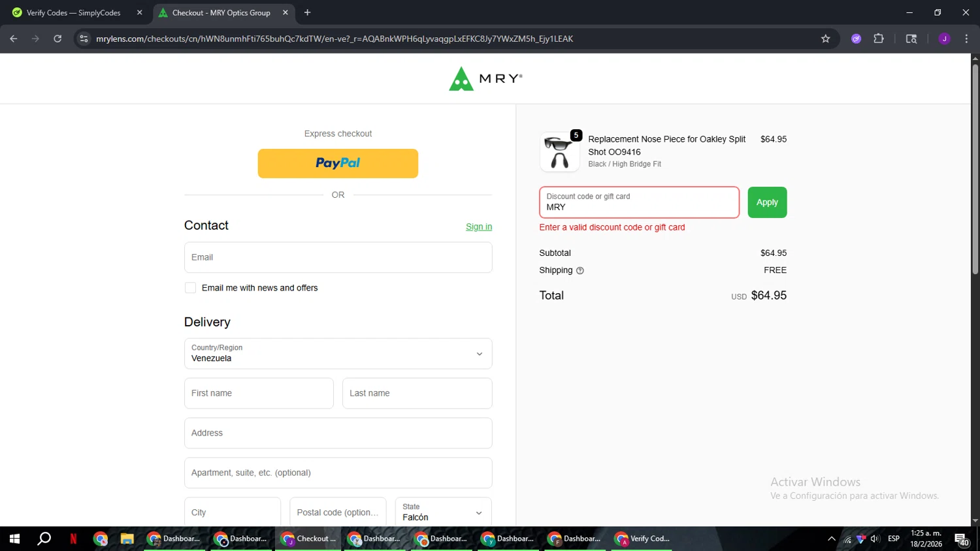Focus the First name field
The height and width of the screenshot is (551, 980).
259,393
